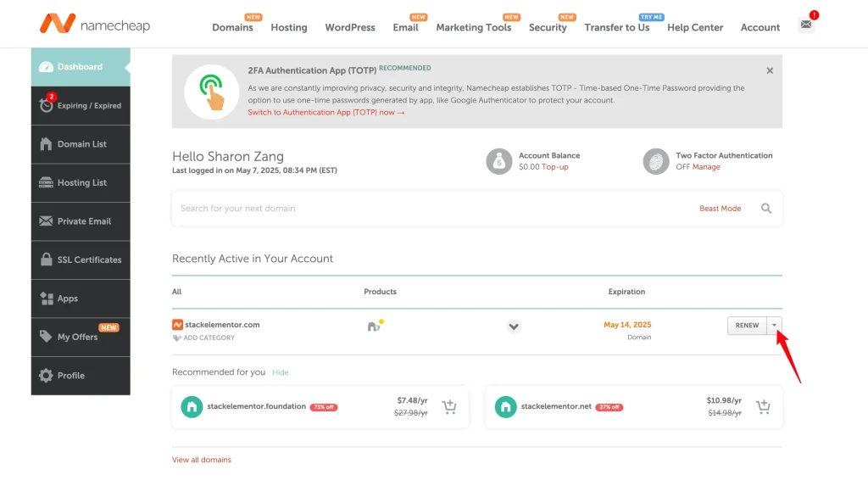Expand the stackelementor.com row chevron
This screenshot has height=480, width=868.
pos(514,327)
